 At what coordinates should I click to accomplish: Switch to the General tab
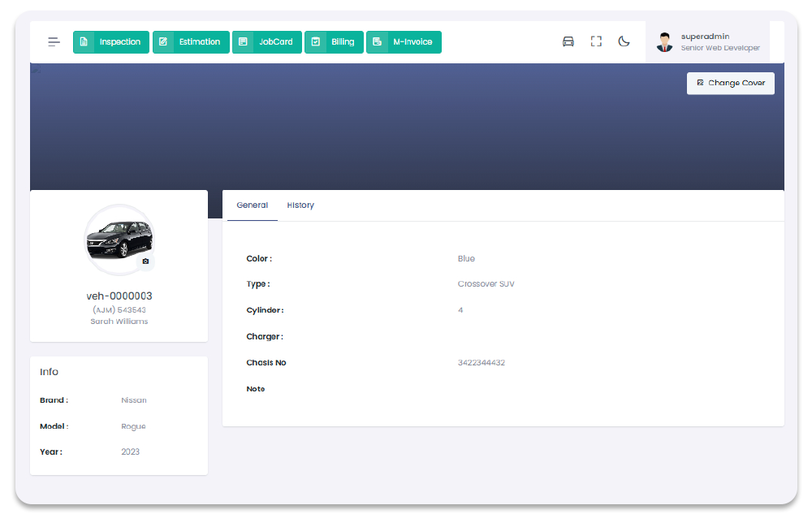click(252, 205)
